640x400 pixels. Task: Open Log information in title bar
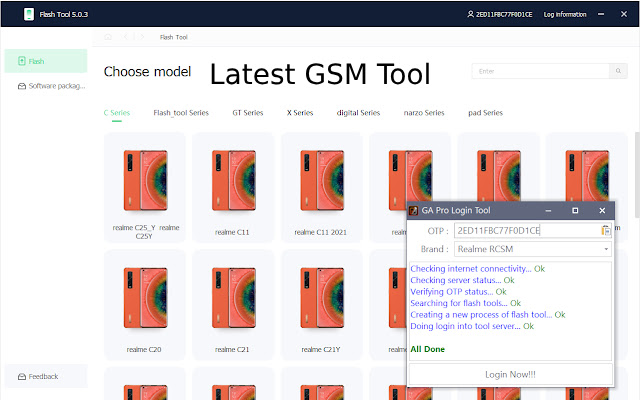point(564,14)
